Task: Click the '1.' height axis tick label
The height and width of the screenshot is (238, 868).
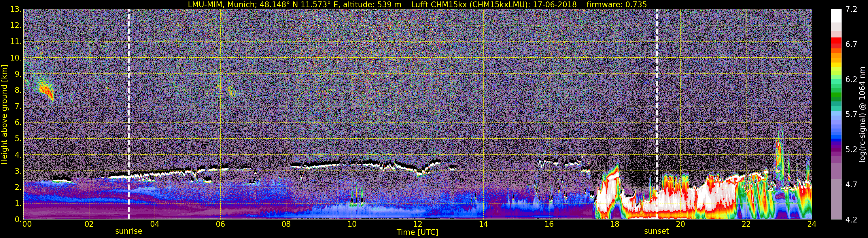Action: [x=18, y=203]
